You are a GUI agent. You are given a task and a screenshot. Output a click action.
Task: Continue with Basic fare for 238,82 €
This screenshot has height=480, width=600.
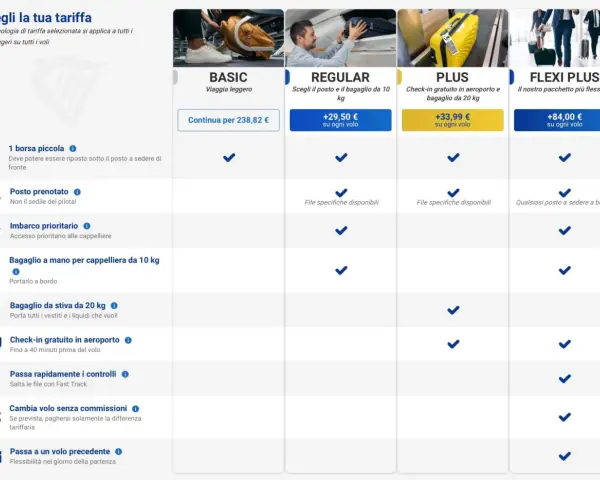(228, 120)
